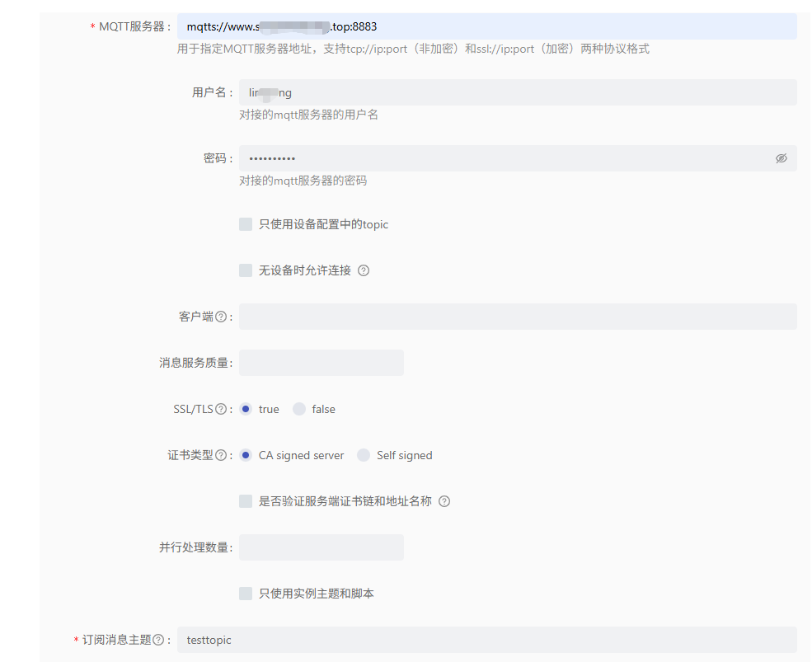Select SSL/TLS false radio option
Image resolution: width=812 pixels, height=662 pixels.
click(x=299, y=409)
